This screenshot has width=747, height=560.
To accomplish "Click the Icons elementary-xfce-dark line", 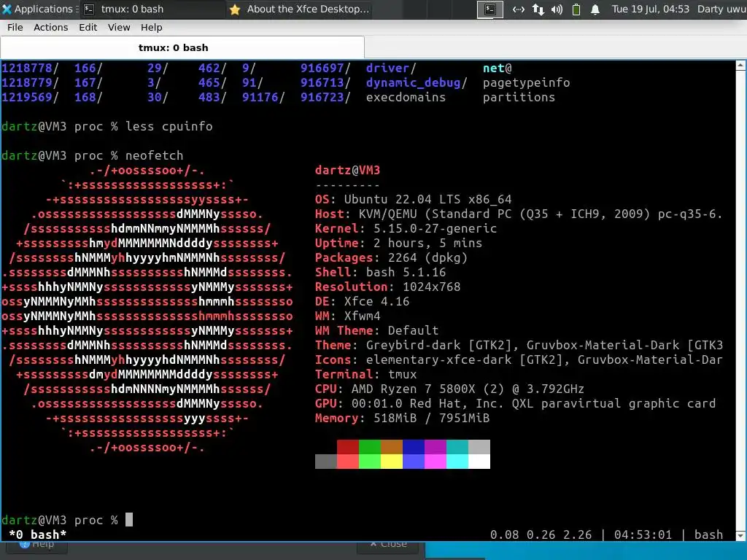I will [519, 359].
